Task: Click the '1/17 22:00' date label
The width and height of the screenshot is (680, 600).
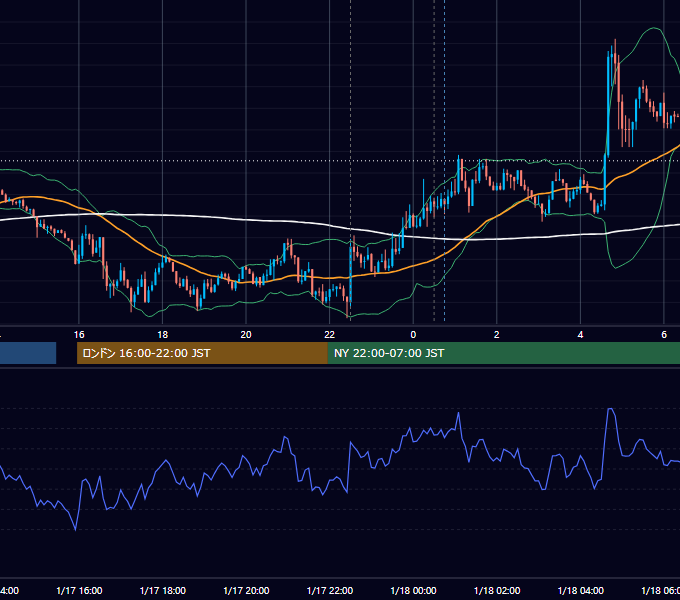Action: 330,590
